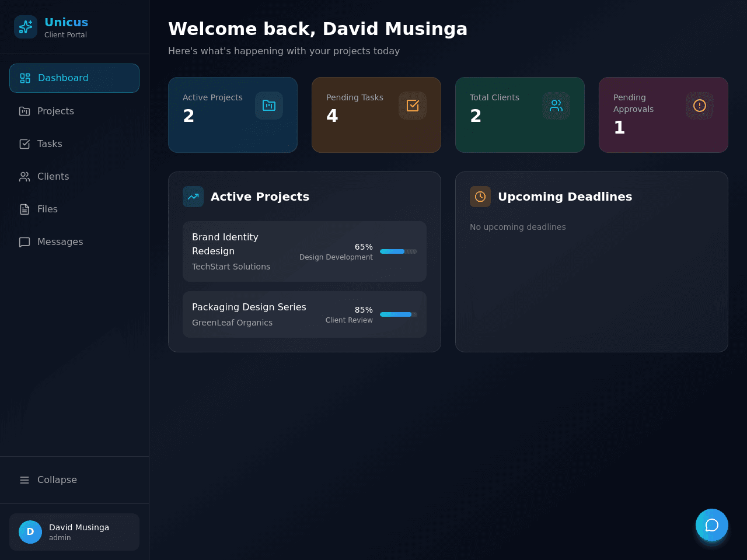This screenshot has height=560, width=747.
Task: Click the Projects folder icon in sidebar
Action: pos(25,111)
